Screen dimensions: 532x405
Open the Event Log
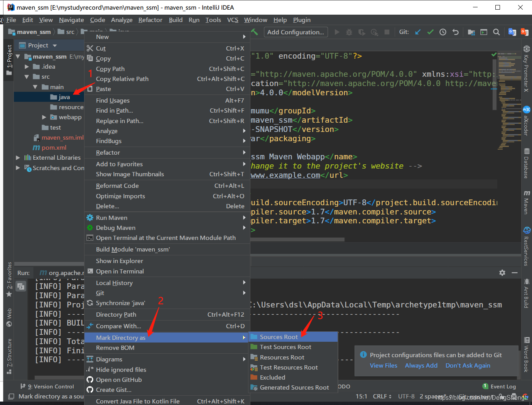499,386
